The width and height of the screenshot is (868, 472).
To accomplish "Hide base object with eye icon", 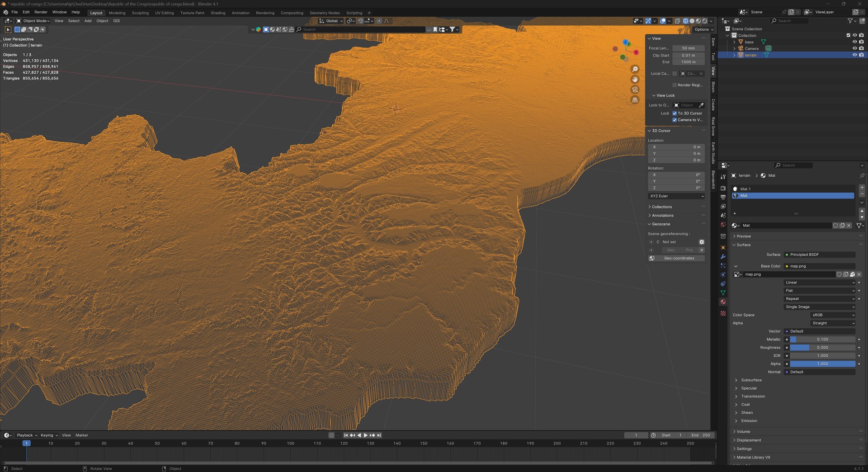I will (x=854, y=42).
